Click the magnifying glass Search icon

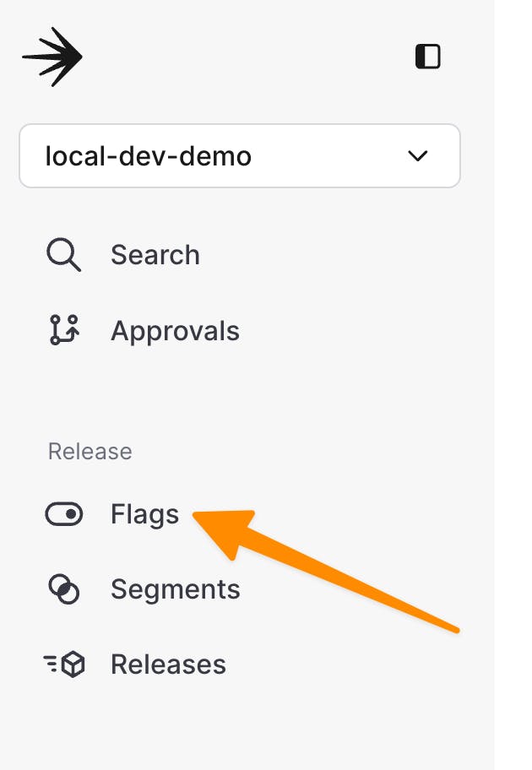click(63, 254)
